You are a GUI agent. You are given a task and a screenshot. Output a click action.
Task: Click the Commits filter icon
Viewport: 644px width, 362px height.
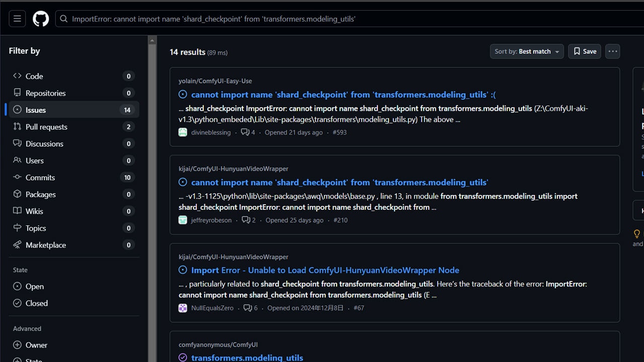[x=17, y=177]
